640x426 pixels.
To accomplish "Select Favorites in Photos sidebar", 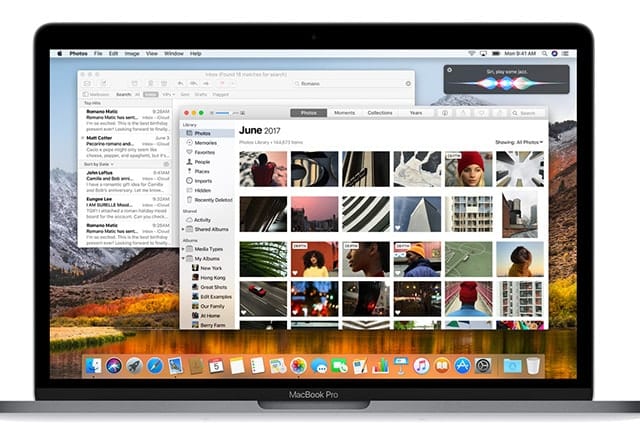I will tap(207, 152).
